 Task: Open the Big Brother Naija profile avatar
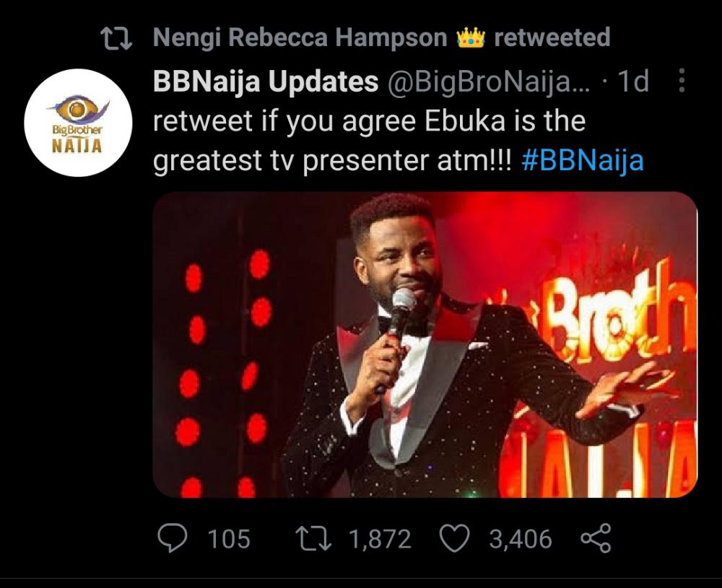click(x=78, y=123)
